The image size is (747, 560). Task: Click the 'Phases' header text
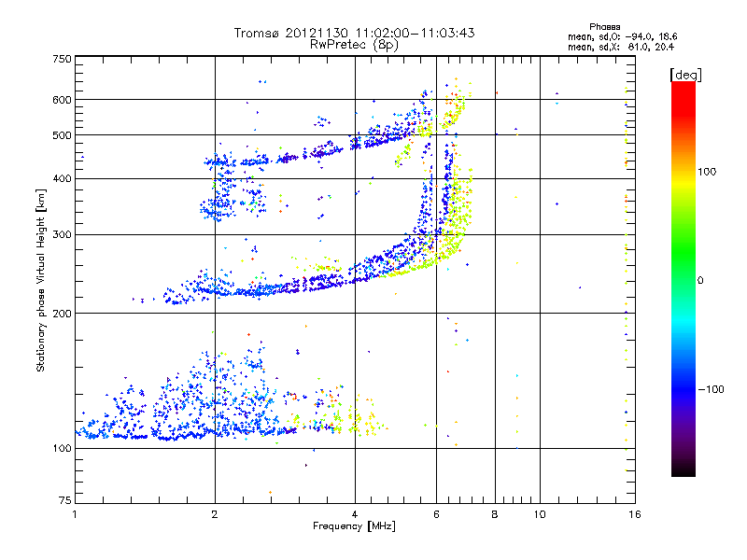click(604, 27)
